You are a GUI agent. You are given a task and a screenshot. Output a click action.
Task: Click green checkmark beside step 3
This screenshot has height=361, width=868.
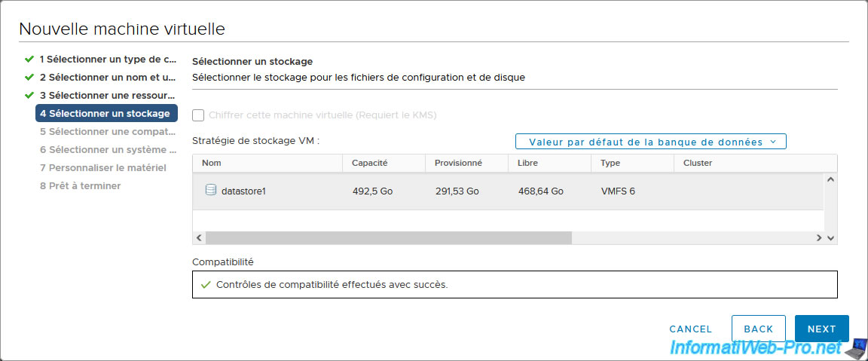(29, 96)
